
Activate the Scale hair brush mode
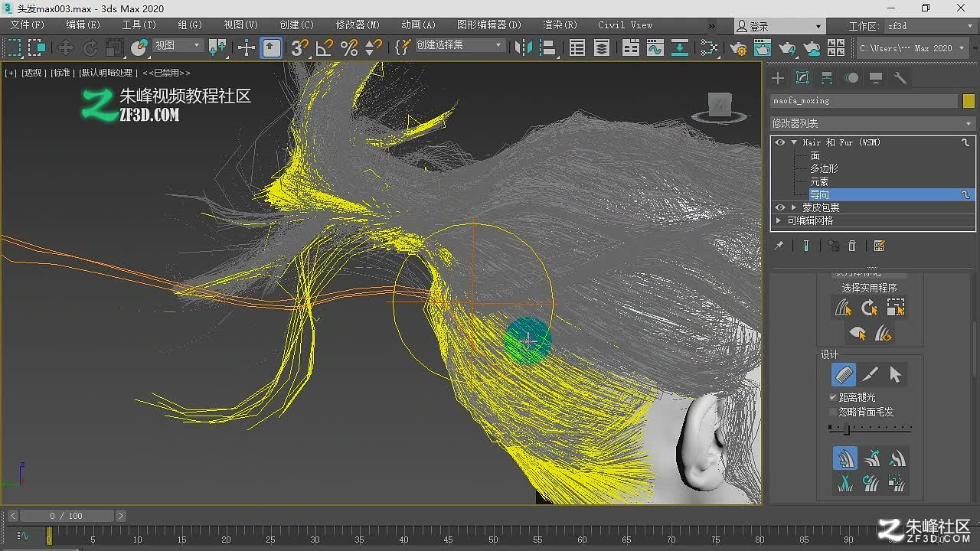[x=897, y=483]
